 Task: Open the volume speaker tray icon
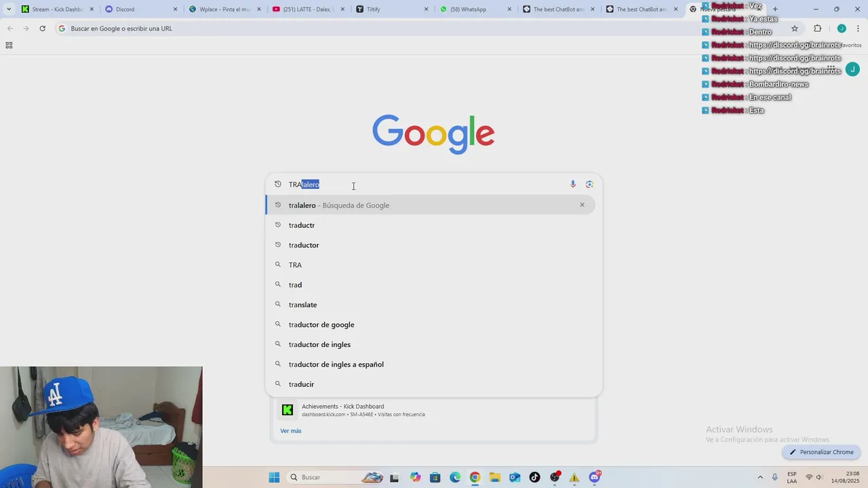(x=819, y=477)
